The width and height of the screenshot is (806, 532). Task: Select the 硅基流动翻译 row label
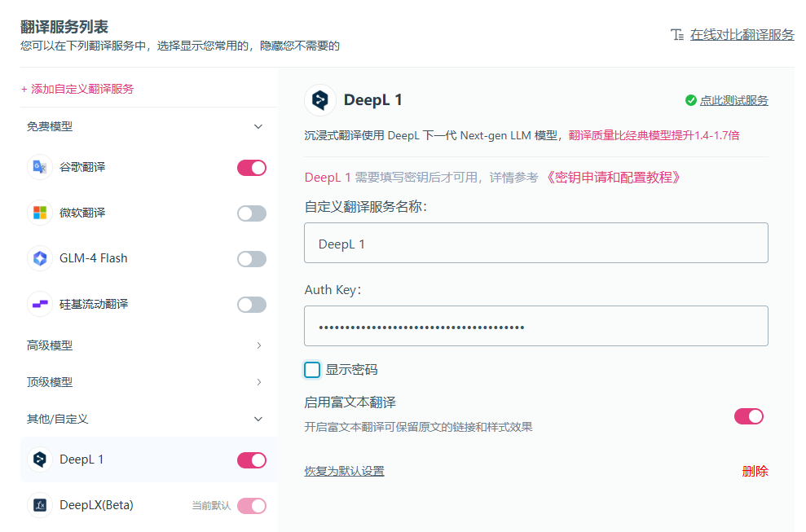tap(94, 305)
